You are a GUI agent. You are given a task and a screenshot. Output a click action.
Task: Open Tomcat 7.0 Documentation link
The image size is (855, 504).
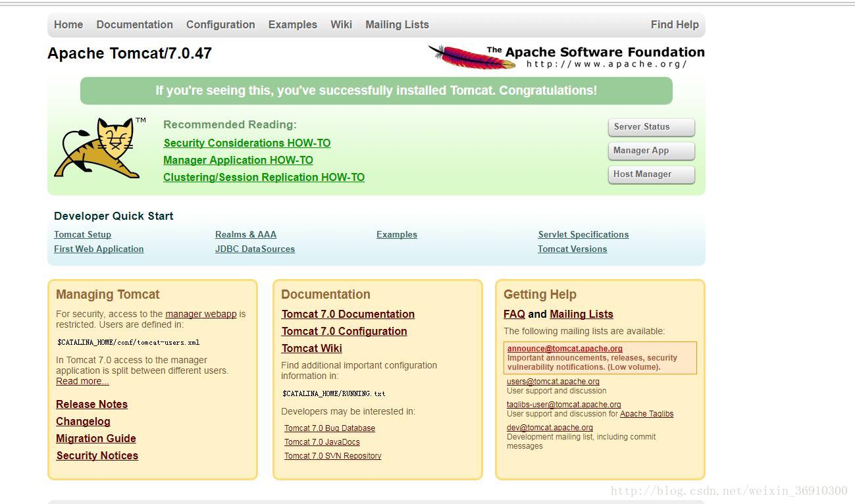click(x=348, y=314)
